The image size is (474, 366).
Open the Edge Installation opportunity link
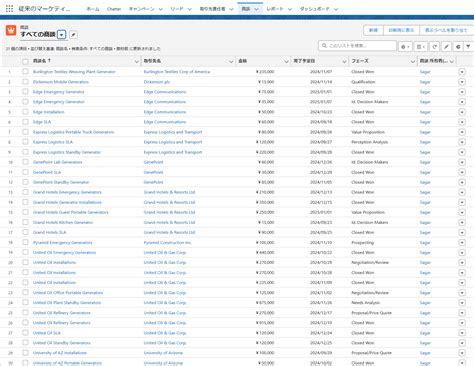click(49, 112)
